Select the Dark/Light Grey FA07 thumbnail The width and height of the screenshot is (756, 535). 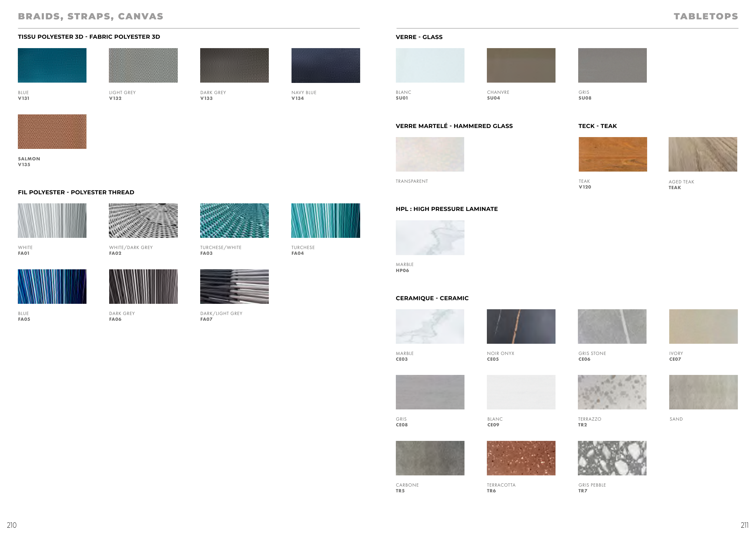pos(234,286)
